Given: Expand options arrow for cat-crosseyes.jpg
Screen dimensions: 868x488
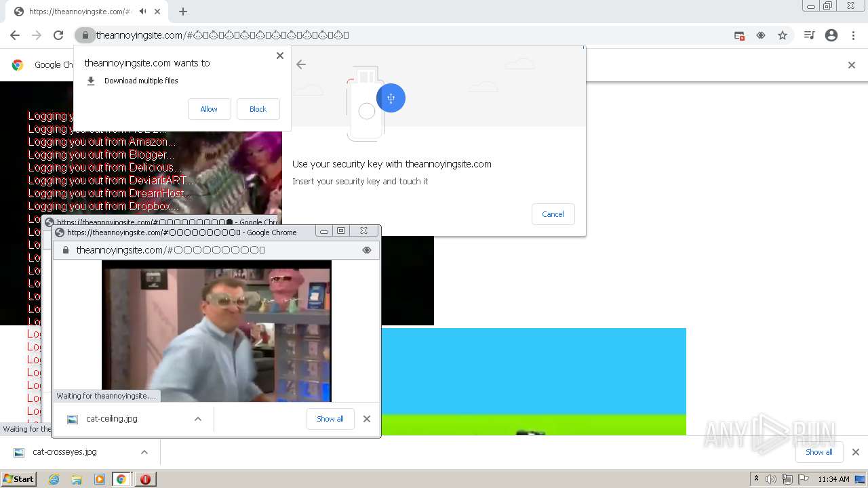Looking at the screenshot, I should click(144, 452).
